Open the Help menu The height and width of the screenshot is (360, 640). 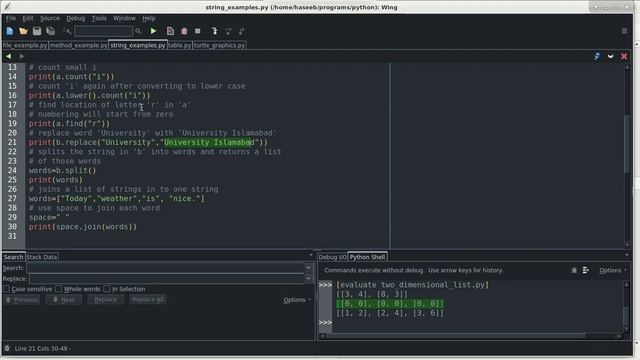149,18
